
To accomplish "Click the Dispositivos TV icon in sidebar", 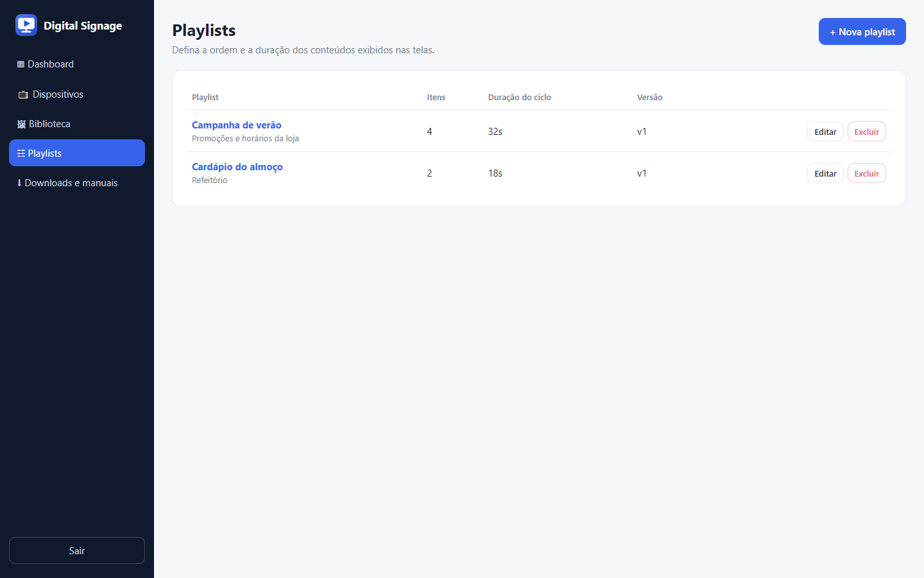I will (x=23, y=94).
